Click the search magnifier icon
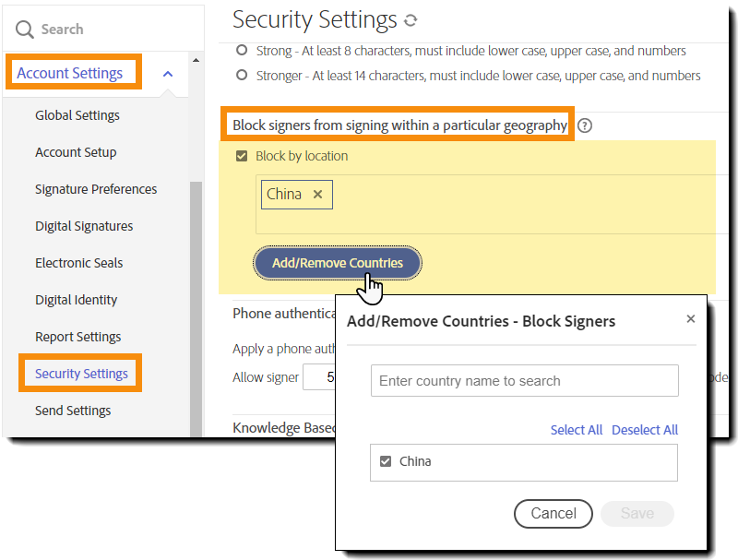The height and width of the screenshot is (560, 738). pos(24,29)
